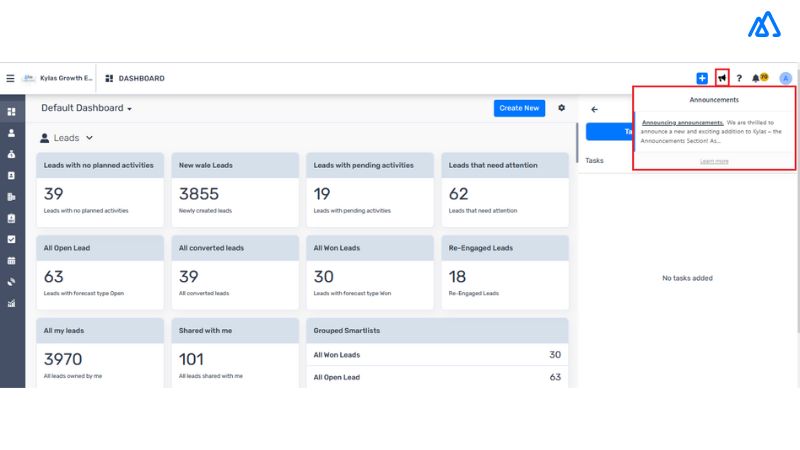Open the reports chart sidebar icon
800x450 pixels.
tap(11, 303)
